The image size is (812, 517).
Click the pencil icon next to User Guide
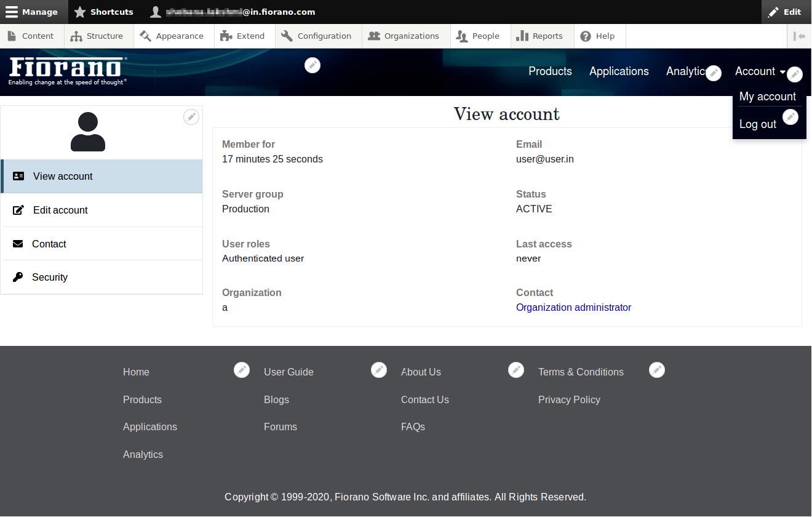(379, 370)
